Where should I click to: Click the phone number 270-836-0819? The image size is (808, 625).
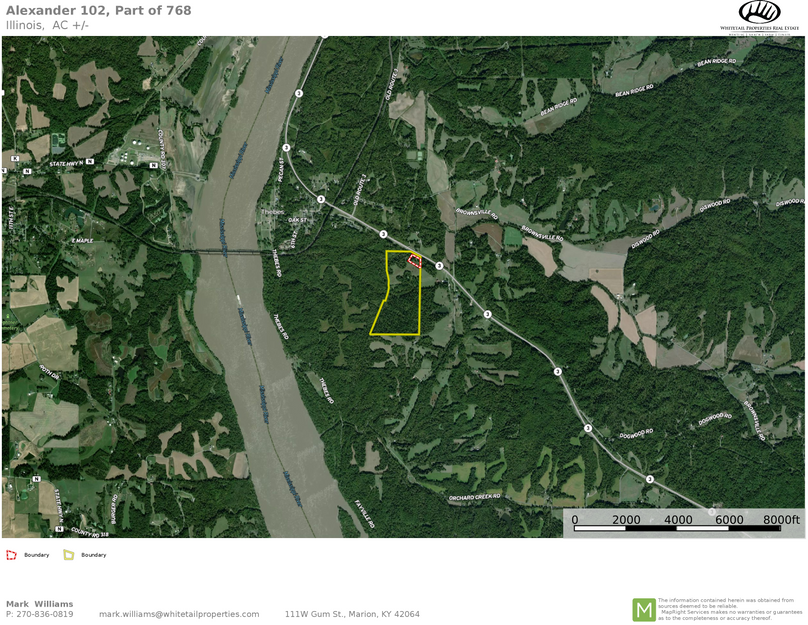click(45, 614)
